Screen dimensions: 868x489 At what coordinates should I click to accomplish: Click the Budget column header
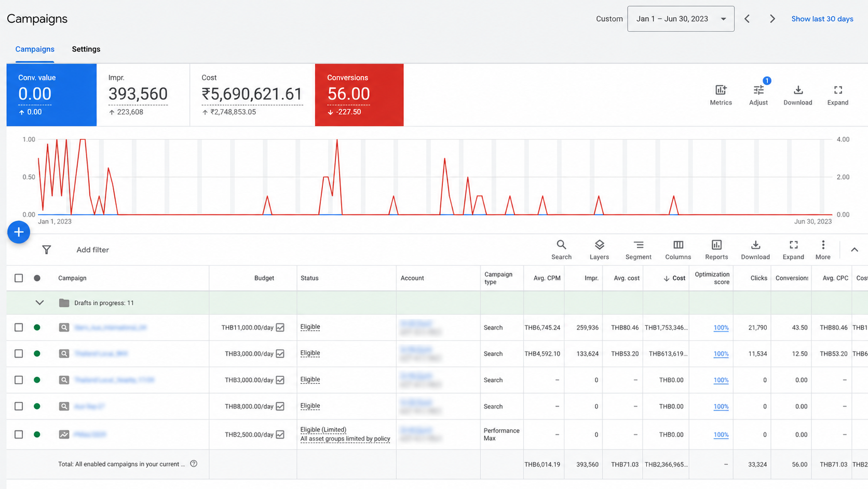(264, 278)
